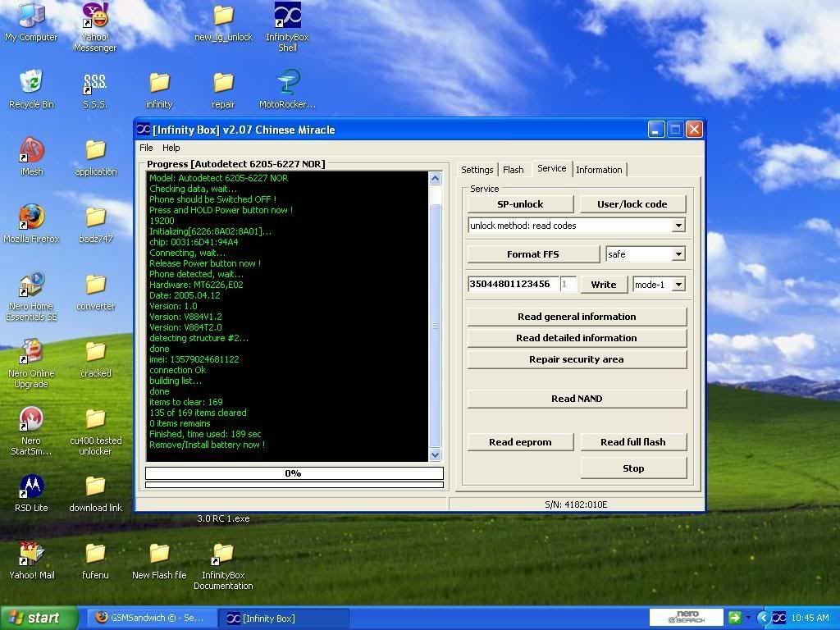The width and height of the screenshot is (840, 630).
Task: Open the File menu
Action: pos(146,148)
